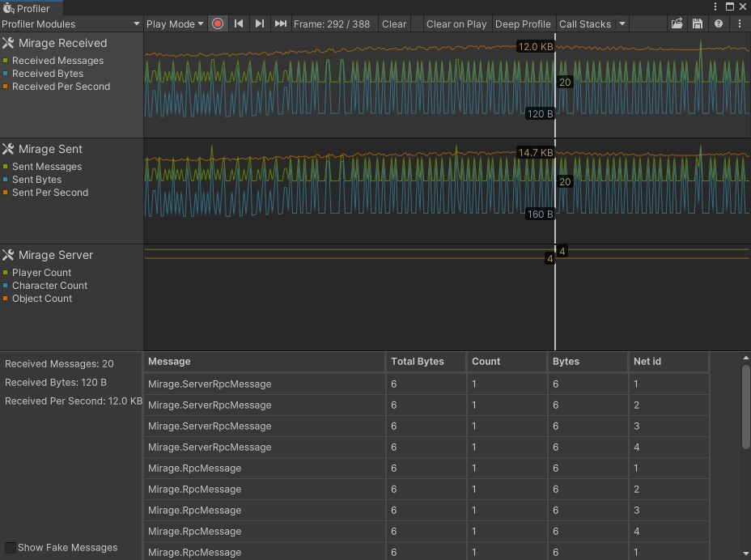Click the Clear button
The height and width of the screenshot is (560, 751).
tap(394, 24)
